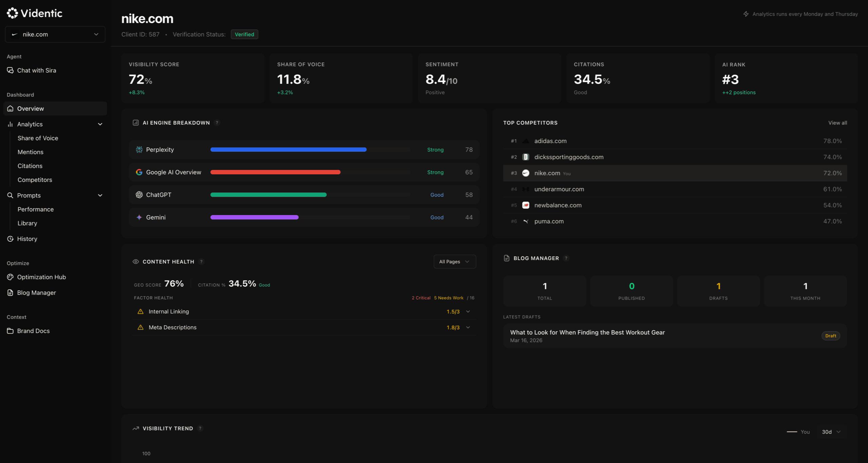Image resolution: width=868 pixels, height=463 pixels.
Task: Select the Overview home icon
Action: (11, 109)
